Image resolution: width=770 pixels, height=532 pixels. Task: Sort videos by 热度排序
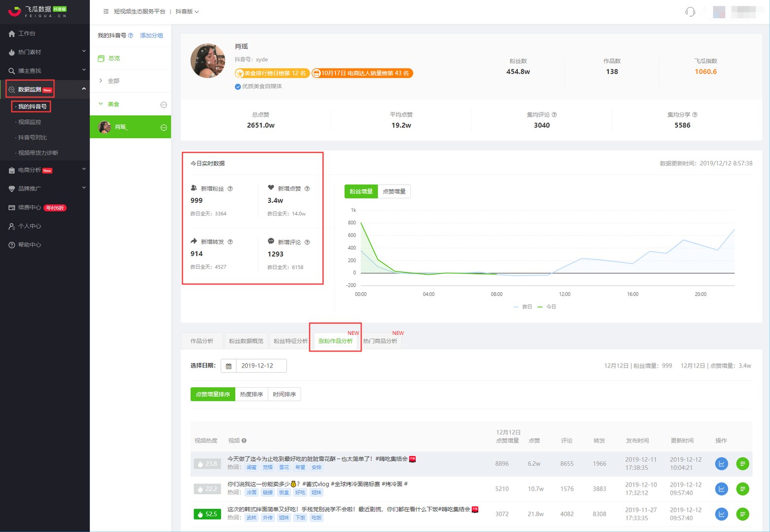coord(251,395)
